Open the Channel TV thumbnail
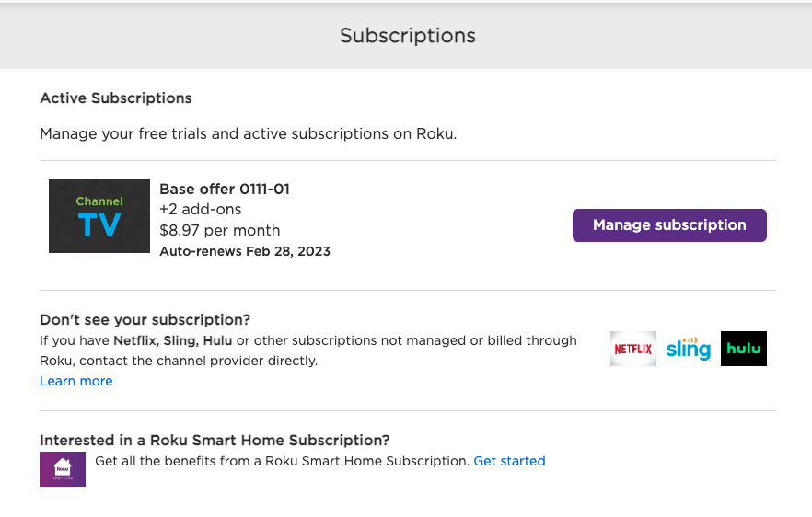Image resolution: width=812 pixels, height=517 pixels. click(x=99, y=216)
